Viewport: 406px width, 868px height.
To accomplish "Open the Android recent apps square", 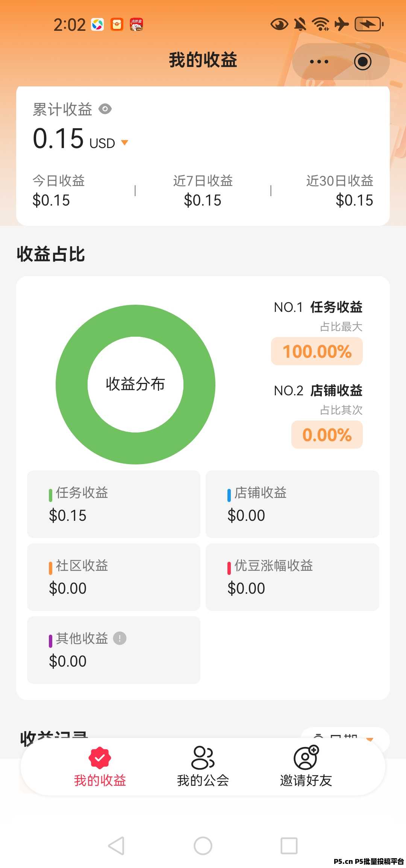I will click(x=289, y=846).
